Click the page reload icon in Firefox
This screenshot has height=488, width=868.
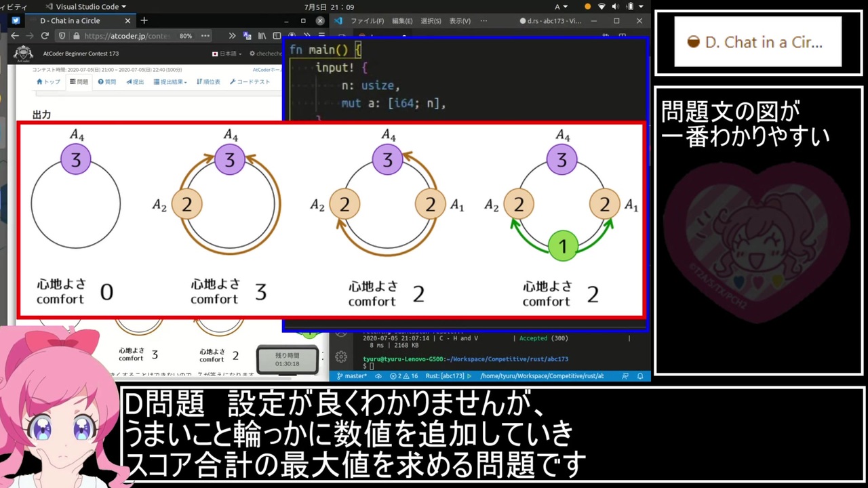coord(45,35)
